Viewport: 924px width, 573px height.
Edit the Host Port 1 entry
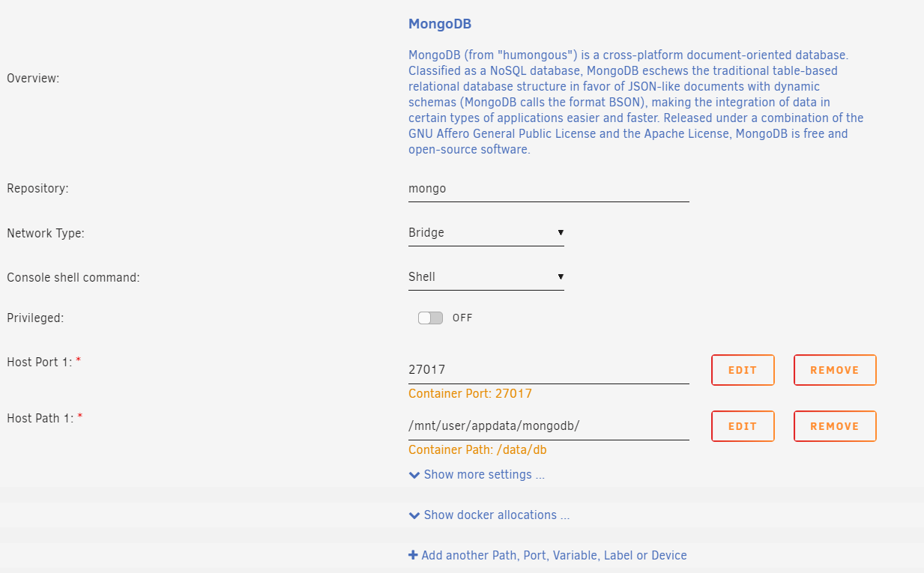tap(742, 370)
